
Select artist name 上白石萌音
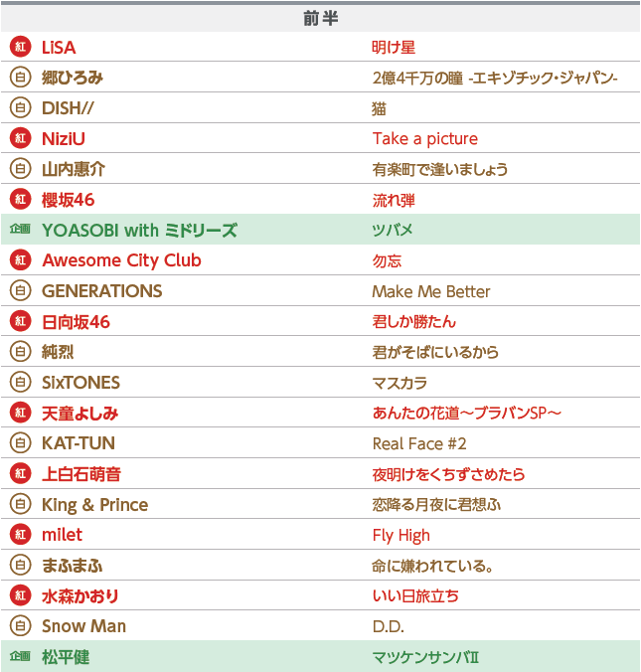click(81, 474)
